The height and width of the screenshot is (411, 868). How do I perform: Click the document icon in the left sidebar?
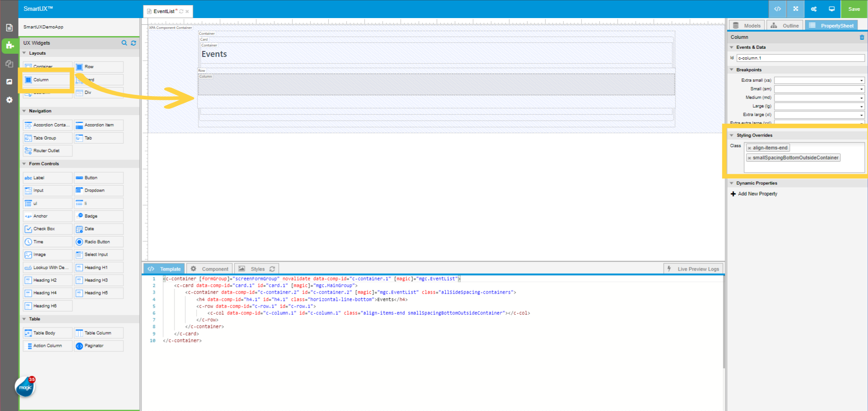[9, 27]
